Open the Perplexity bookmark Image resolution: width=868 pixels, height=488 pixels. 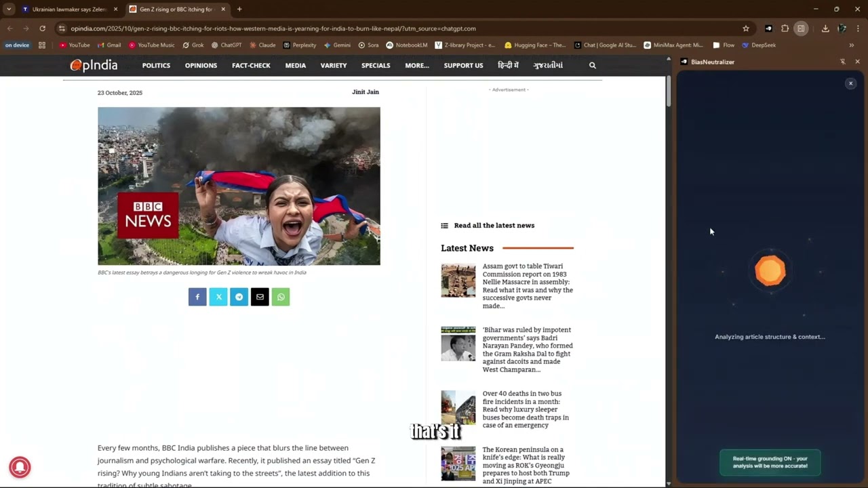tap(300, 45)
